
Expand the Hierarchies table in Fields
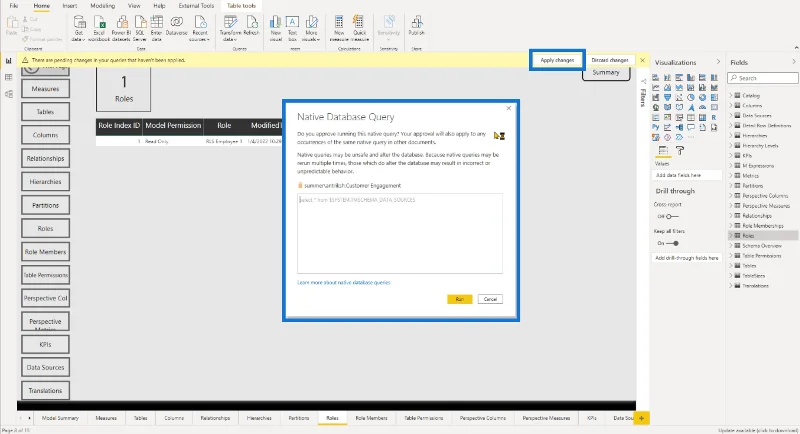731,136
